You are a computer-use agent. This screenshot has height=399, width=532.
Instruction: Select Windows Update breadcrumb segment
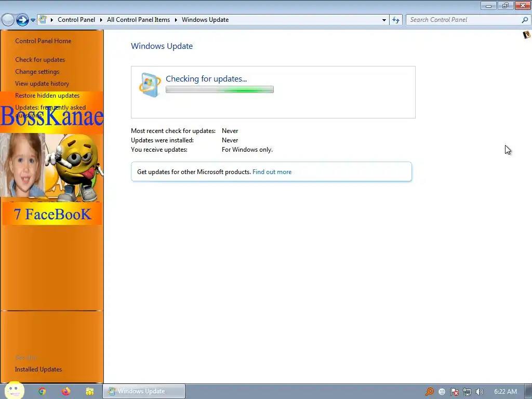coord(205,20)
